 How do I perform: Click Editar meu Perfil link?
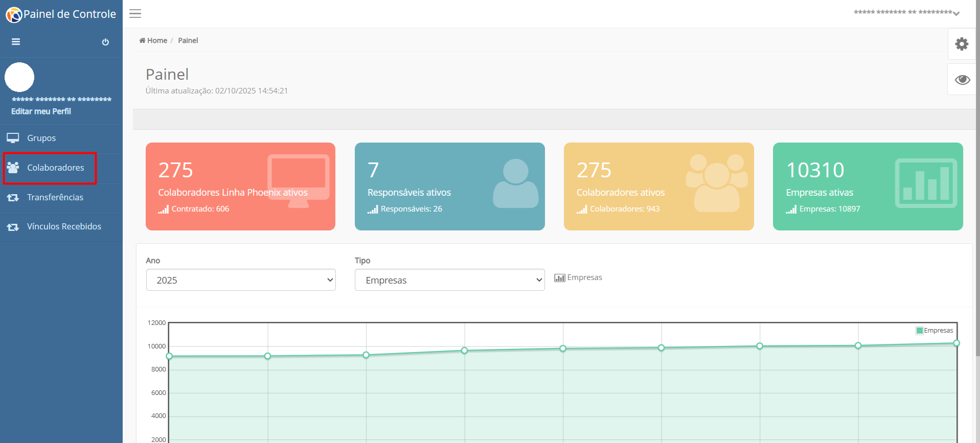pyautogui.click(x=41, y=111)
